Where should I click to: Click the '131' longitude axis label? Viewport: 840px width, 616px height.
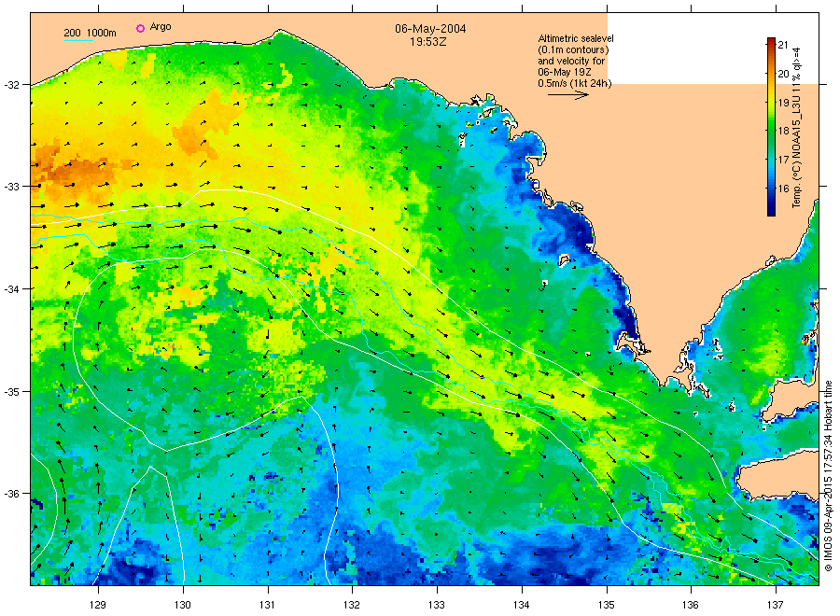[267, 605]
